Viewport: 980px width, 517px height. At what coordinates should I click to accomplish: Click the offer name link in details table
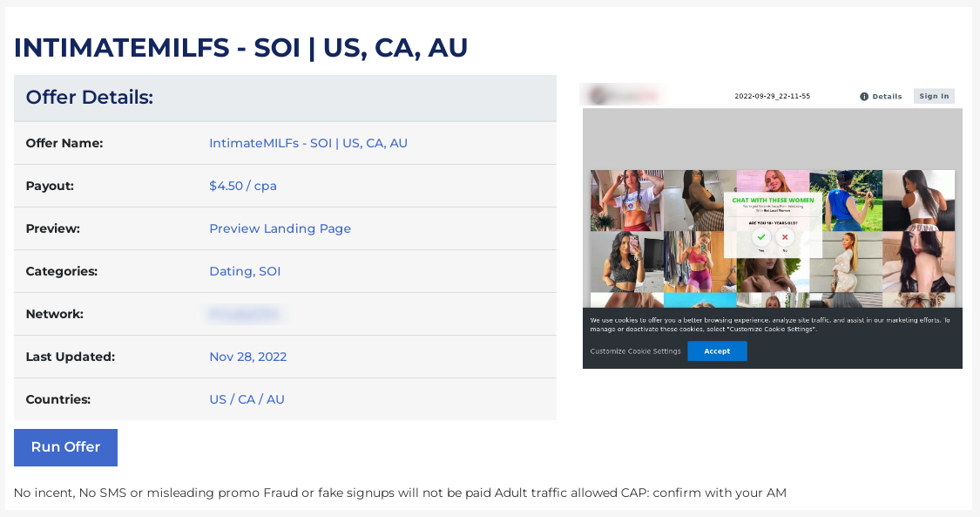pos(308,143)
